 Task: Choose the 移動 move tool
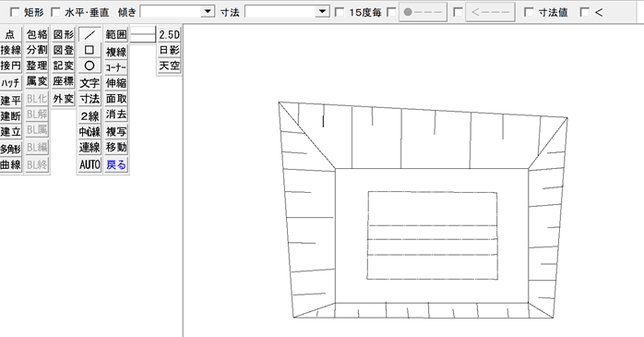pos(116,147)
